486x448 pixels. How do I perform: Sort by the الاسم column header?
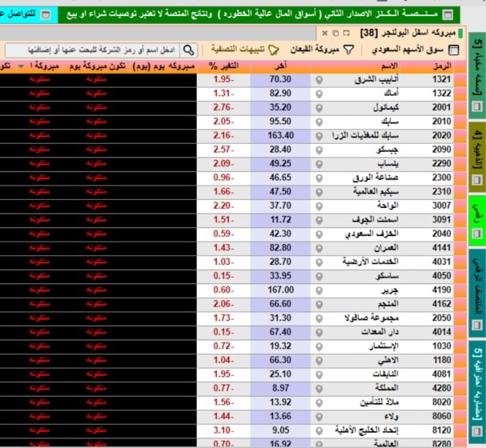[x=389, y=66]
